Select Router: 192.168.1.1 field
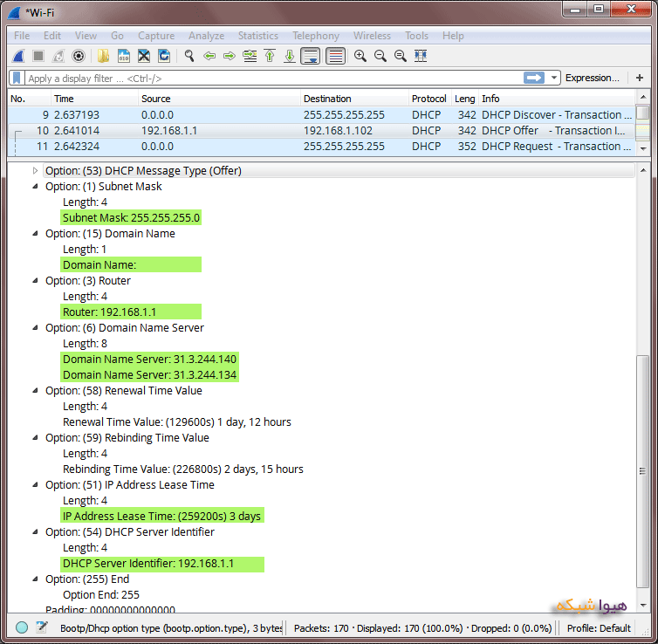 coord(131,312)
